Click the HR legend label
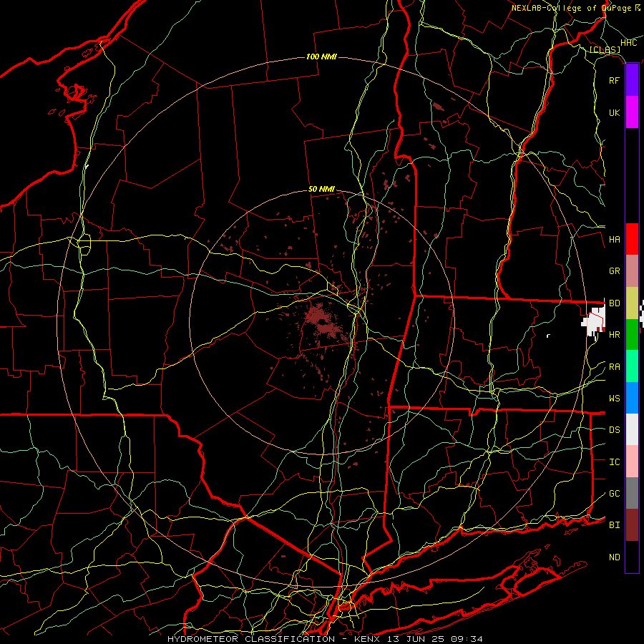 coord(614,335)
